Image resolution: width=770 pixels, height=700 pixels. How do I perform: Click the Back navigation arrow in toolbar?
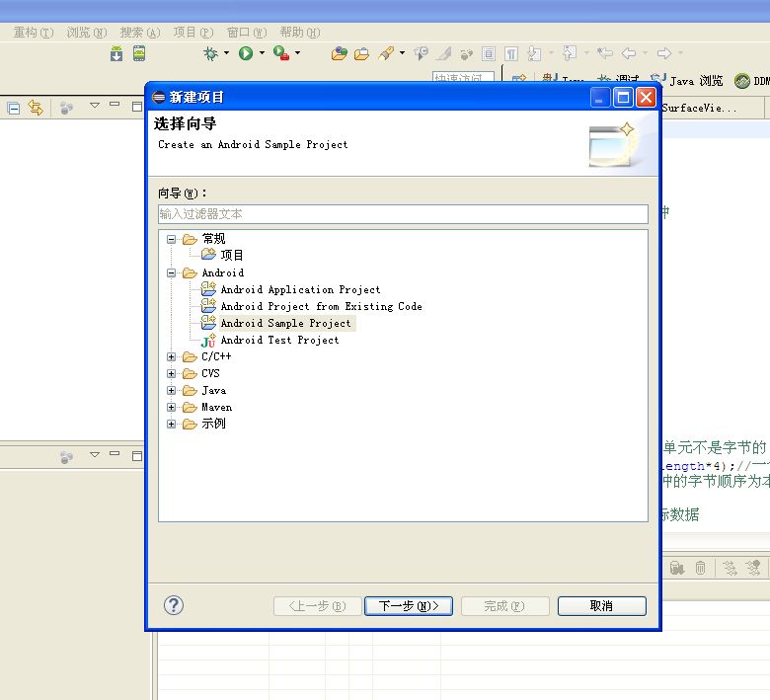click(629, 53)
